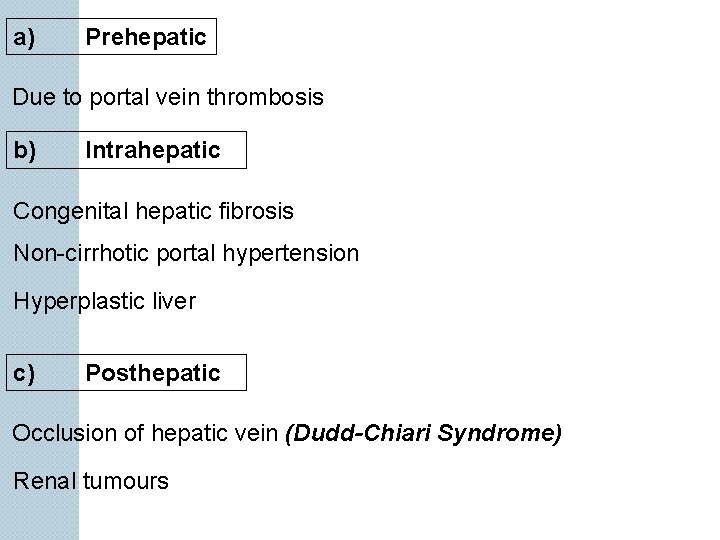
Task: Click 'Occlusion of hepatic vein' text
Action: coord(145,433)
